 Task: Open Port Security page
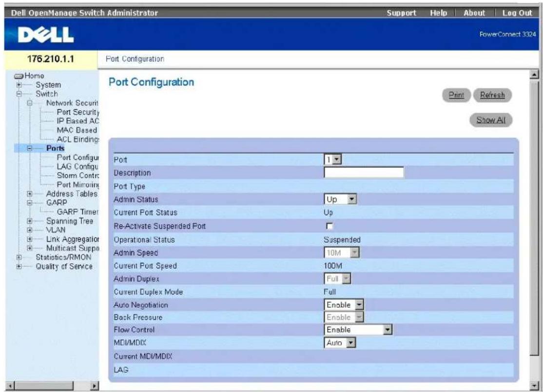(x=78, y=112)
